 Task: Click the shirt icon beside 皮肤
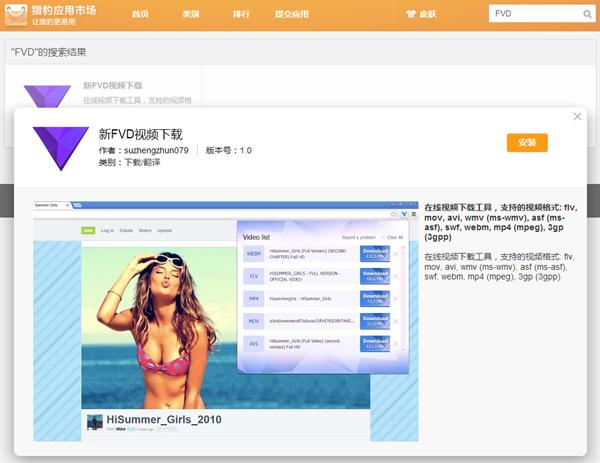pos(411,14)
